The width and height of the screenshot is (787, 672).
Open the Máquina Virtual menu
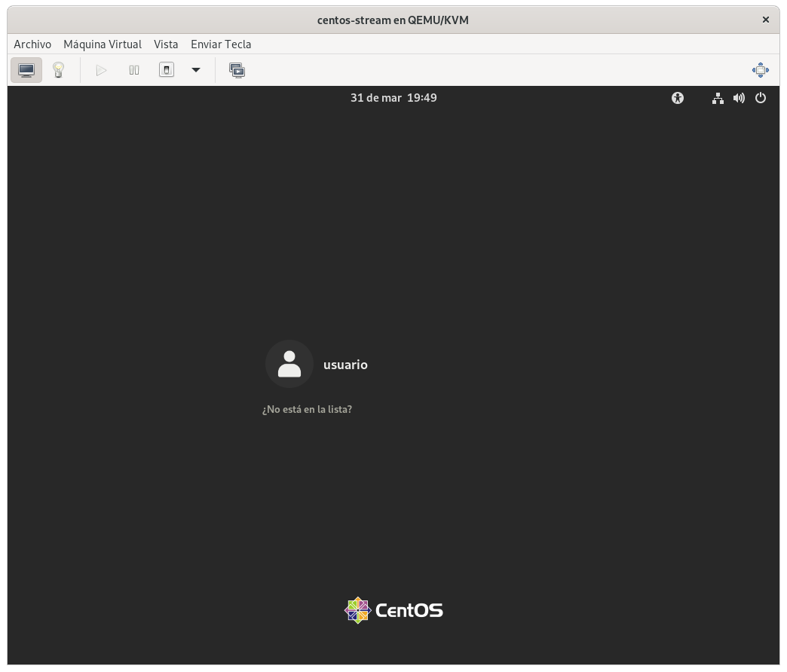(x=103, y=44)
